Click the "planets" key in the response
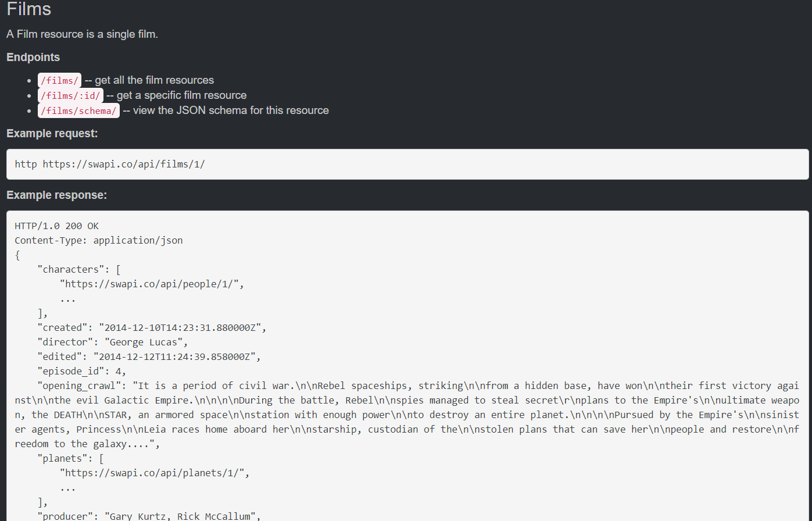The image size is (812, 521). point(62,458)
